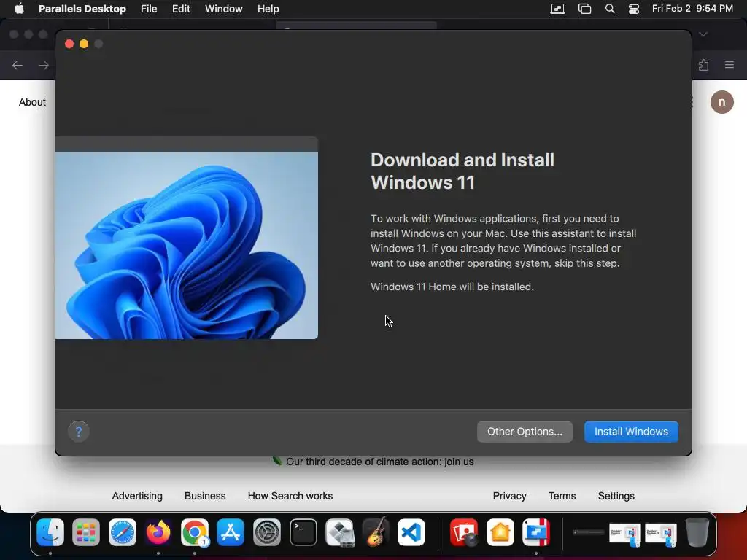Open Spotlight search in menu bar
The image size is (747, 560).
tap(610, 9)
